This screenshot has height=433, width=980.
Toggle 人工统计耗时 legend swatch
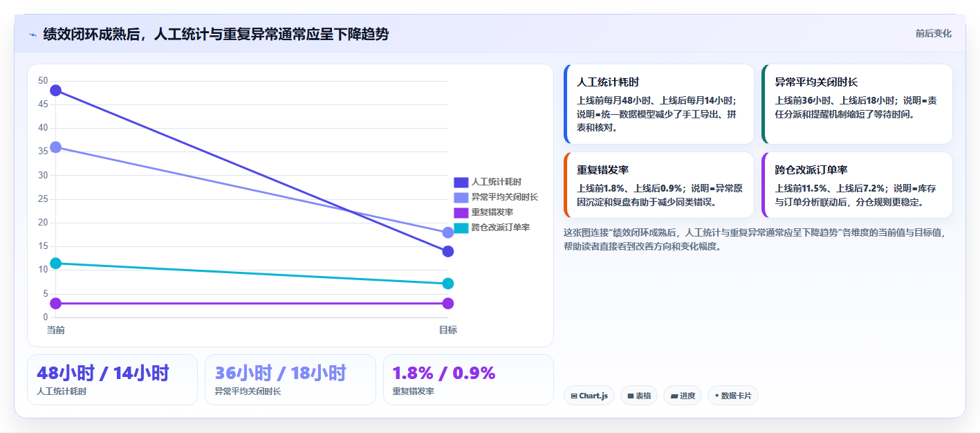(461, 182)
